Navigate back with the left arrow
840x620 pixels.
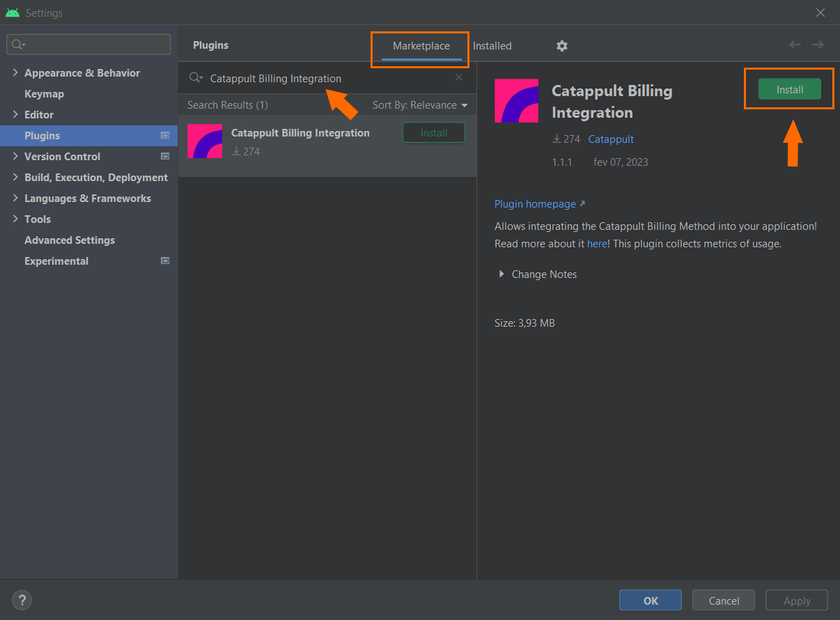(795, 45)
